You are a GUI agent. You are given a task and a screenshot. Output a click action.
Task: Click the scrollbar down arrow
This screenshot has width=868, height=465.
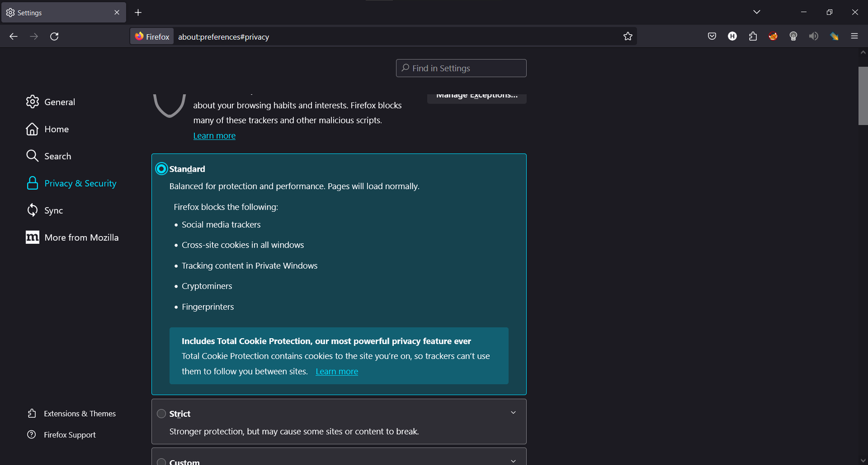pos(863,460)
